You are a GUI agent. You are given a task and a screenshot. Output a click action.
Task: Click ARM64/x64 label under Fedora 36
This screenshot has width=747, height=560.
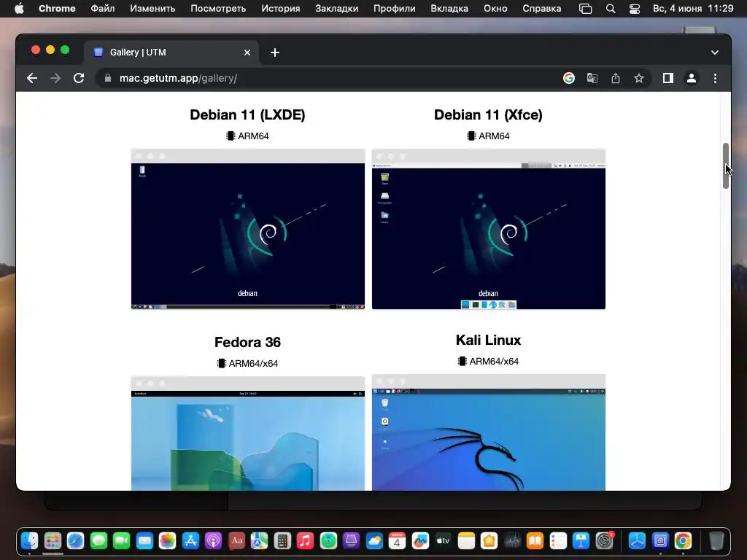pyautogui.click(x=247, y=363)
